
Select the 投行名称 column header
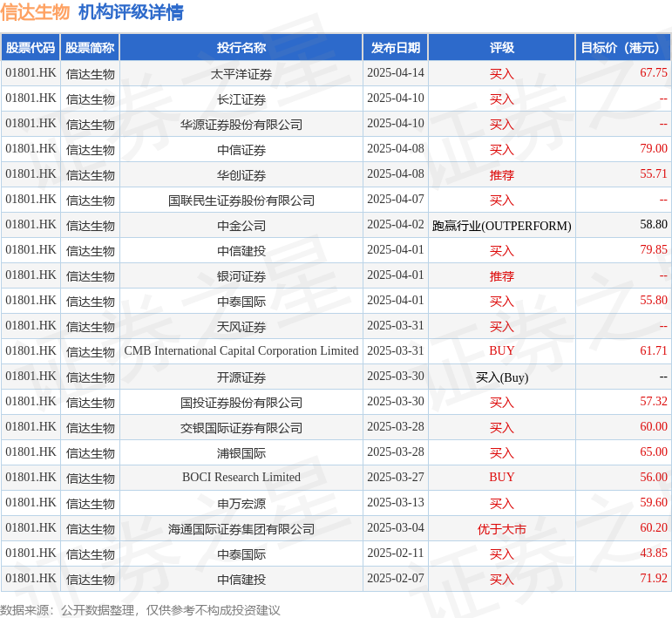point(241,48)
